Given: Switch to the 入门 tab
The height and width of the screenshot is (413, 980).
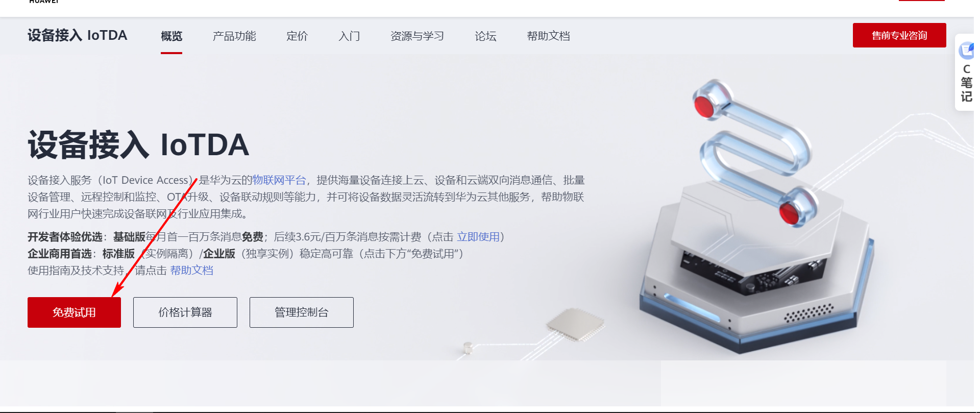Looking at the screenshot, I should pos(349,36).
